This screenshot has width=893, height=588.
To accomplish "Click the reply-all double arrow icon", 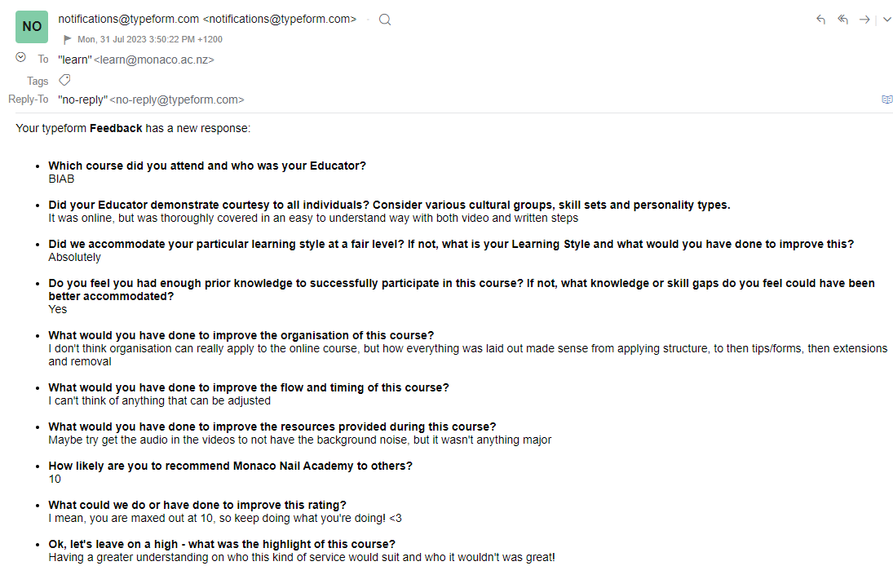I will tap(842, 20).
